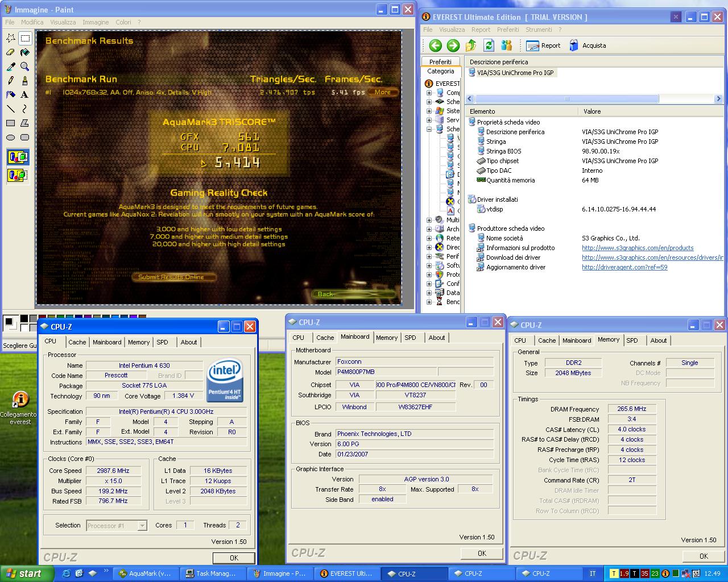Expand the Benchmark node in EVEREST tree
This screenshot has height=582, width=728.
(x=429, y=302)
